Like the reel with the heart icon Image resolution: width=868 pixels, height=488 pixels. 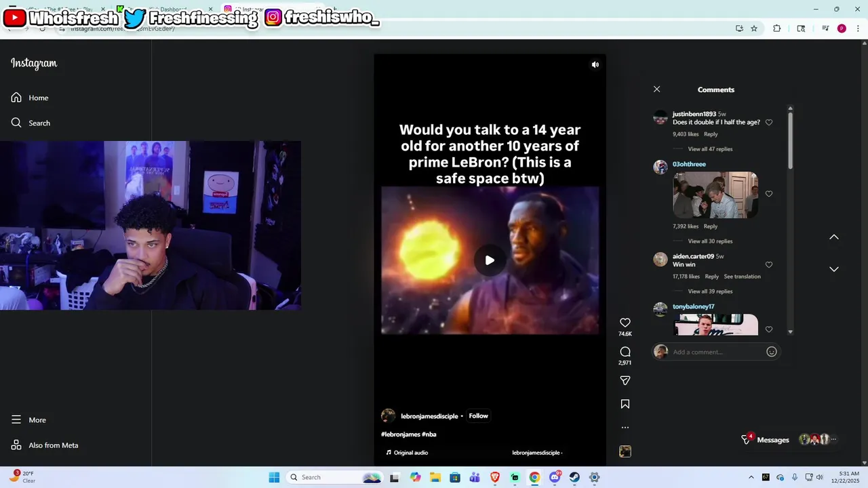625,323
